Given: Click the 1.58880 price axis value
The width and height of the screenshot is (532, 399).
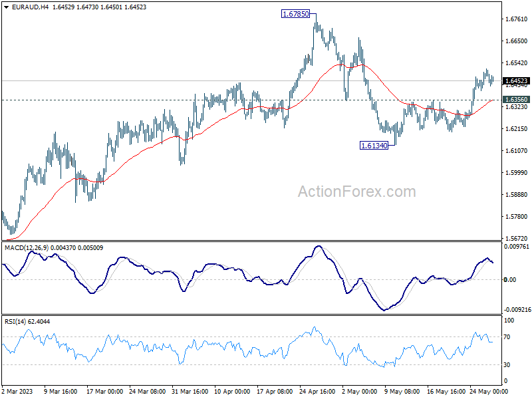Looking at the screenshot, I should click(517, 195).
